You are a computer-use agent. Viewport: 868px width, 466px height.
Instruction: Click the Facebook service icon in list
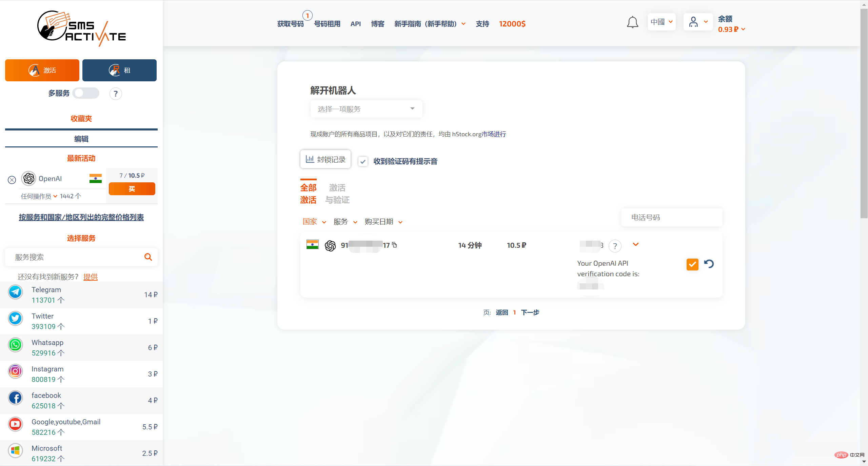pos(15,400)
